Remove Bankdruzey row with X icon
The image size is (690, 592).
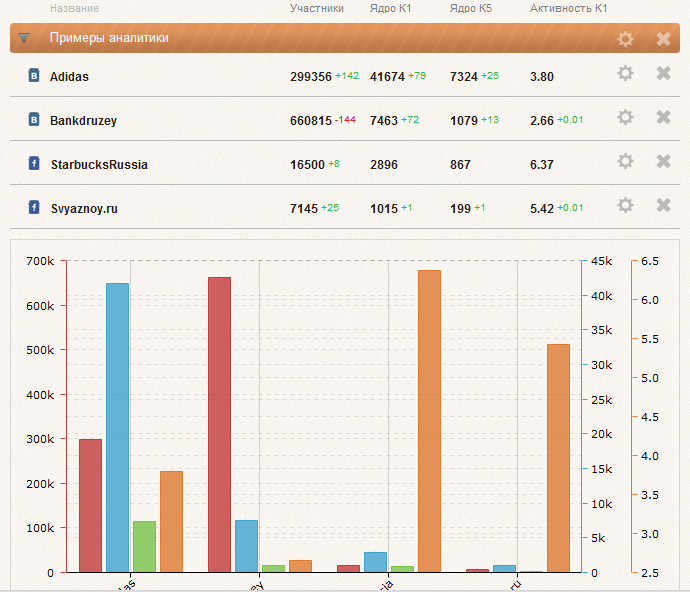663,117
